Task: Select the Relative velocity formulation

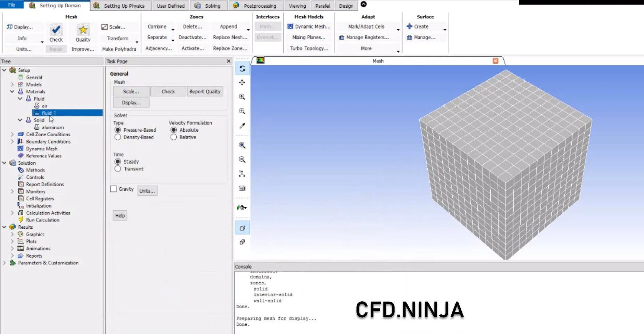Action: coord(174,137)
